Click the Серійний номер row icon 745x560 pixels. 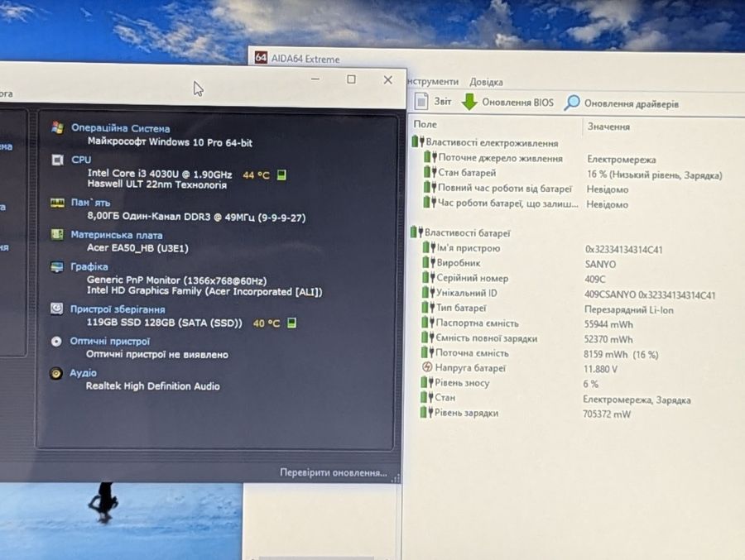point(428,277)
